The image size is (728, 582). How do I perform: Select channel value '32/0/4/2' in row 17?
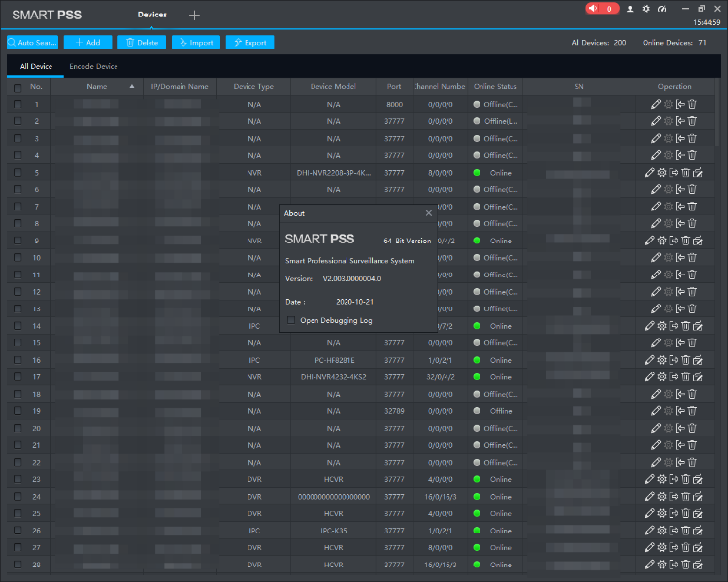click(x=440, y=377)
